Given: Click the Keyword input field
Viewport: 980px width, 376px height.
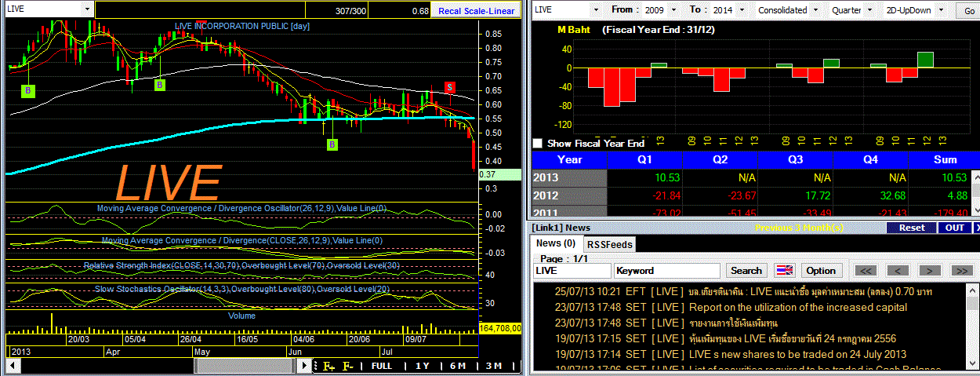Looking at the screenshot, I should (x=668, y=270).
